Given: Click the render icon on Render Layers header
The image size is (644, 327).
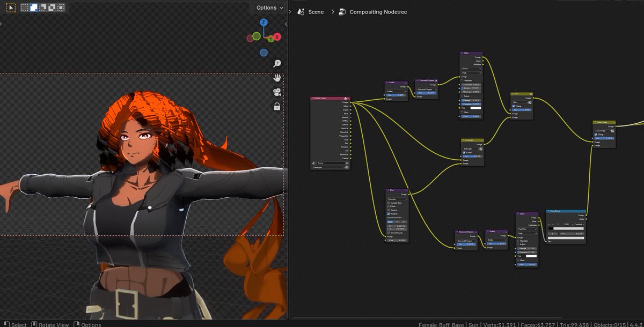Looking at the screenshot, I should (x=346, y=99).
